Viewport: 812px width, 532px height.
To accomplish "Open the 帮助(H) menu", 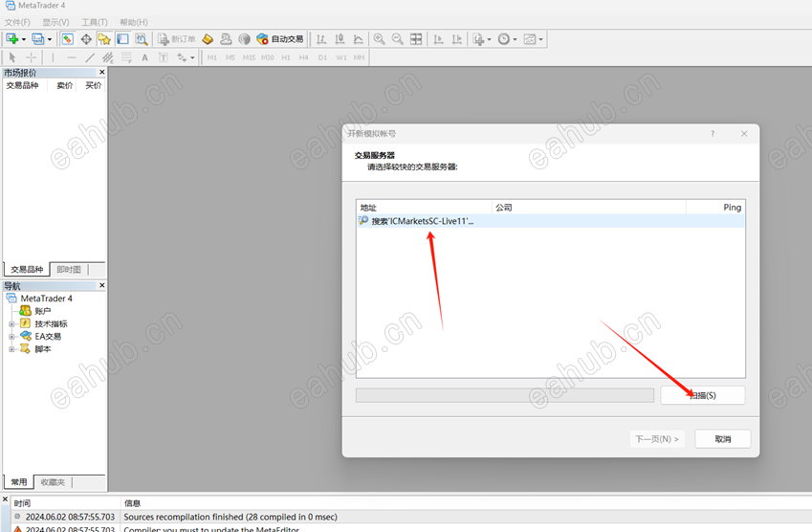I will pos(134,22).
